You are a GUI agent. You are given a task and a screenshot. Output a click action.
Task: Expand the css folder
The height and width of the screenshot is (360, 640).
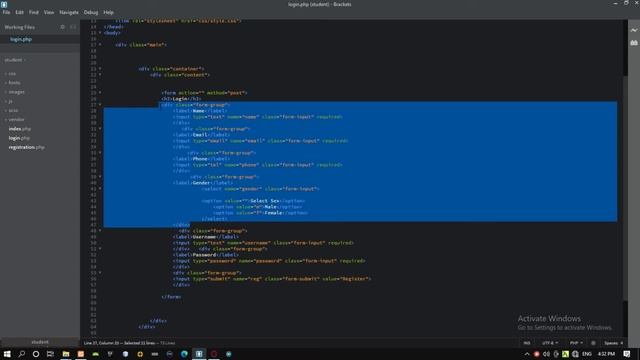tap(11, 74)
